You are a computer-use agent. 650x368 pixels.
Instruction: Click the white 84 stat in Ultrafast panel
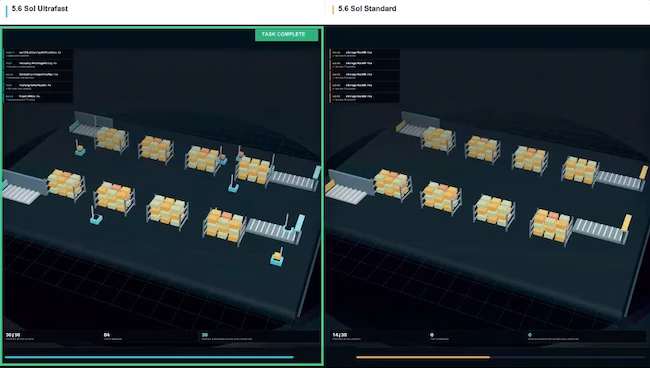[x=107, y=335]
